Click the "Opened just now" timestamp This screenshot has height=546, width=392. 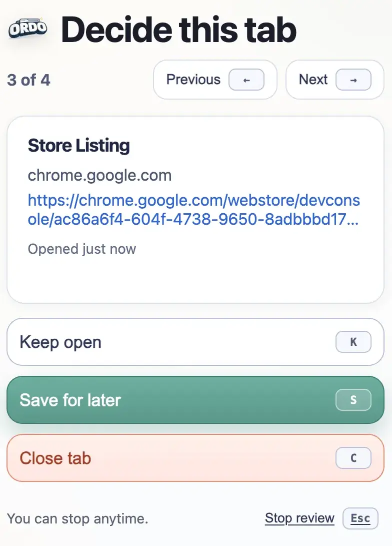point(81,249)
